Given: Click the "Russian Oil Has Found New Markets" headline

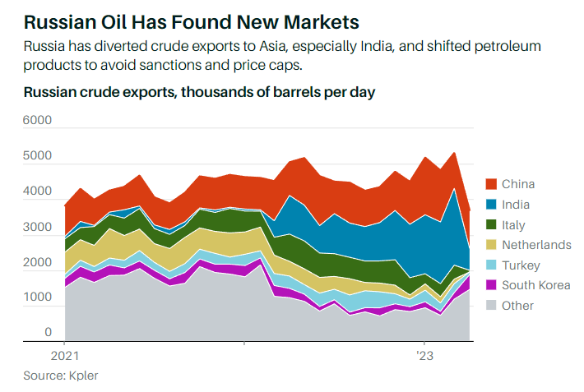Looking at the screenshot, I should pyautogui.click(x=179, y=17).
